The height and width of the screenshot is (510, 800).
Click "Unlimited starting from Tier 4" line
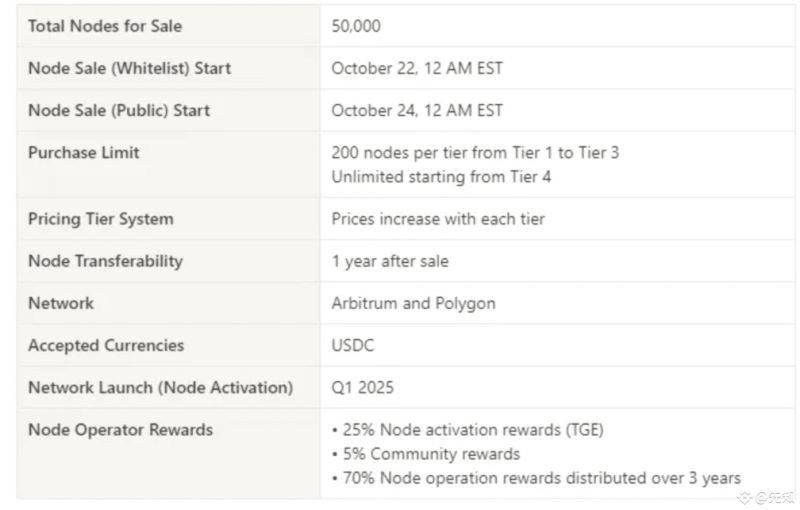point(441,177)
